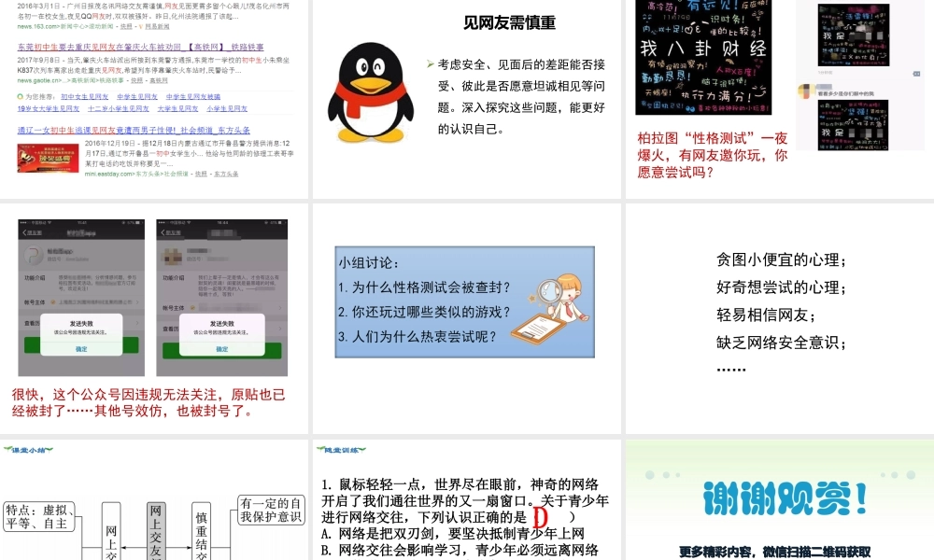This screenshot has height=560, width=934.
Task: Click the 有一定的自我保护意识 diagram box
Action: 271,509
